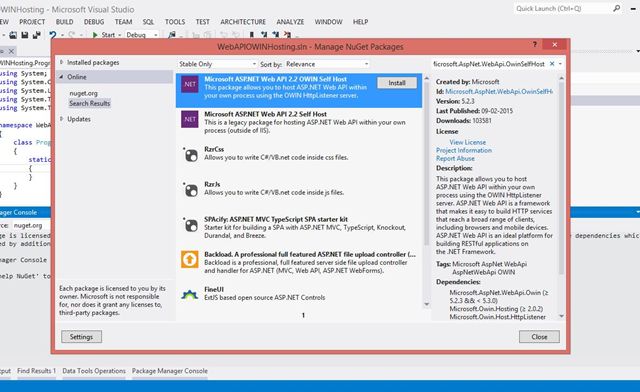640x392 pixels.
Task: Click the Close button in dialog
Action: (539, 336)
